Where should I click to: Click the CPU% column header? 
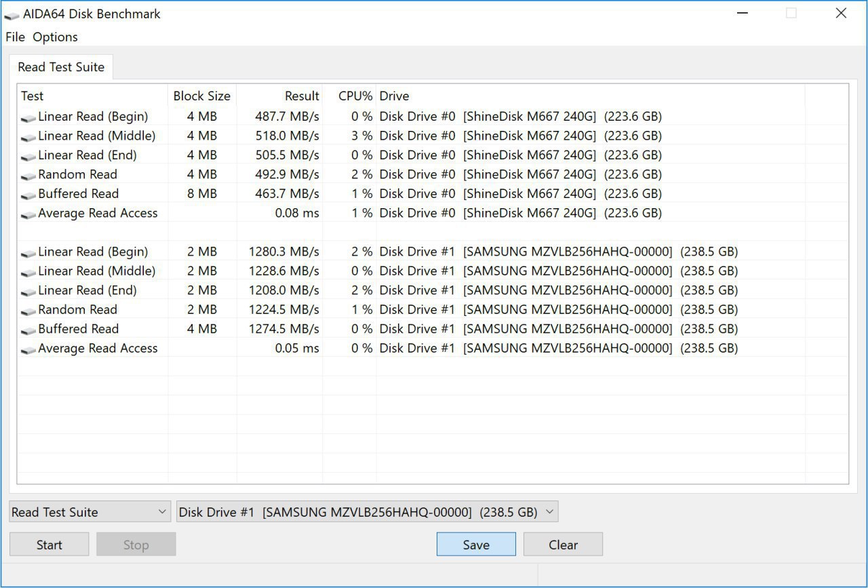click(349, 96)
